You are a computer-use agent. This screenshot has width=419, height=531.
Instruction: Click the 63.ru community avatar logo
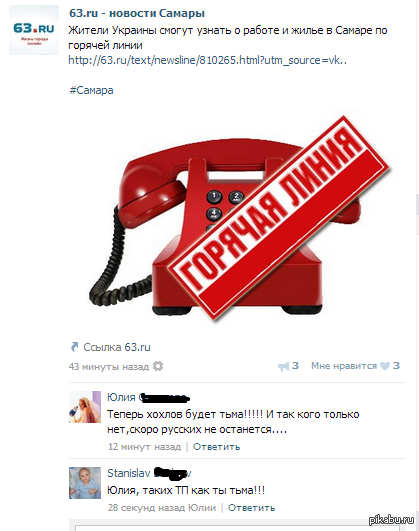pyautogui.click(x=34, y=30)
